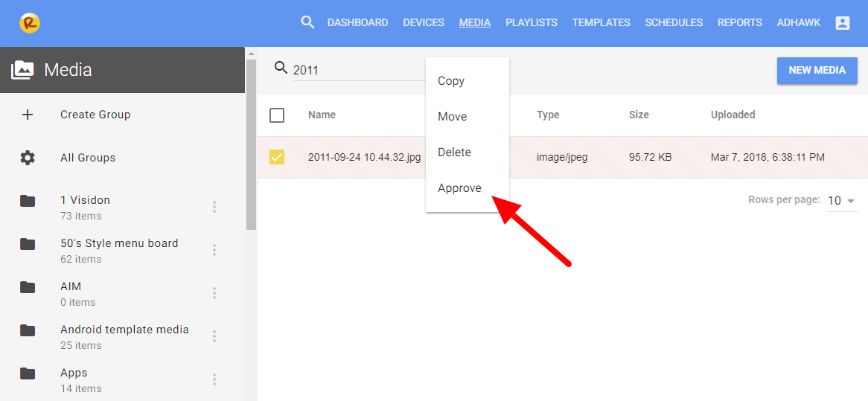Click the Android template media folder icon
Image resolution: width=868 pixels, height=401 pixels.
pyautogui.click(x=27, y=330)
